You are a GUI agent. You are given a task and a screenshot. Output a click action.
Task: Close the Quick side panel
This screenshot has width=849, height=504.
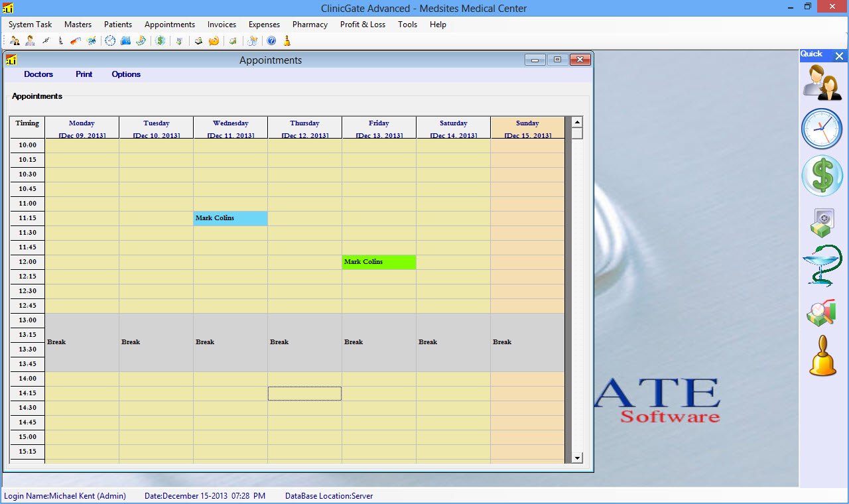839,56
